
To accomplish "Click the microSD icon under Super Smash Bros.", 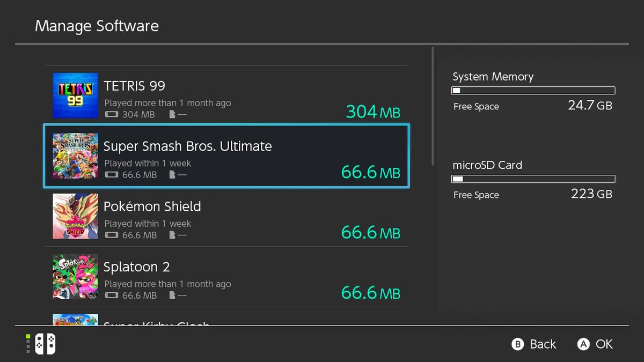I will [x=172, y=175].
